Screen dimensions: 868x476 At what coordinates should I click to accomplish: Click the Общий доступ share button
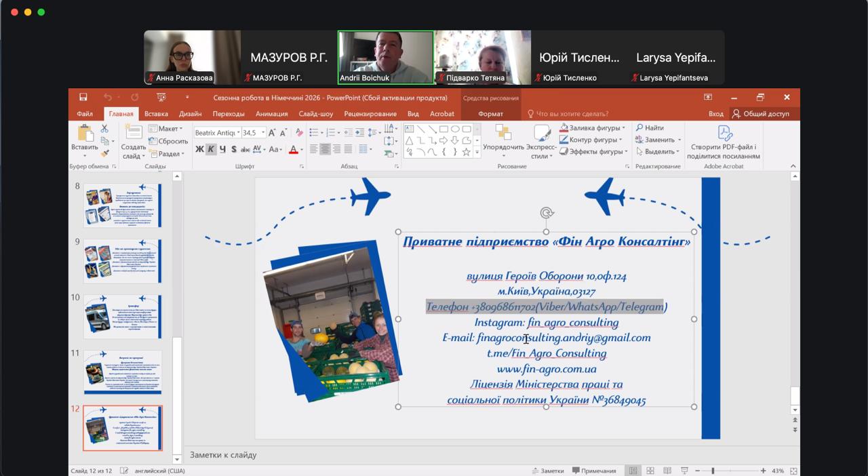(760, 114)
